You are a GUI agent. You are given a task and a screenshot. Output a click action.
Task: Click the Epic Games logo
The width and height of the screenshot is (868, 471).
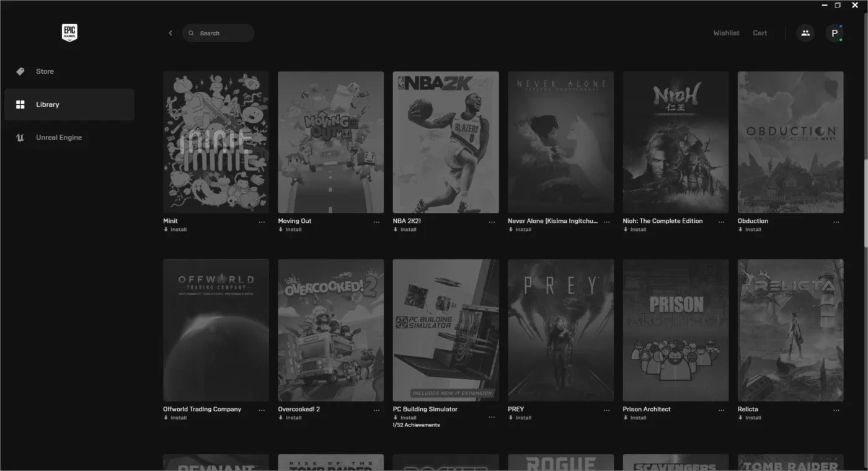click(x=69, y=33)
